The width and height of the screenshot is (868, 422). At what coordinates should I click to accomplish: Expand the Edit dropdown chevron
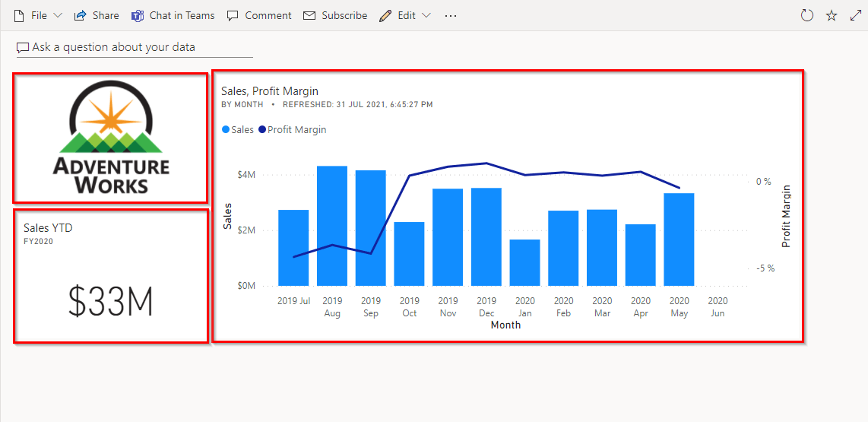tap(426, 15)
